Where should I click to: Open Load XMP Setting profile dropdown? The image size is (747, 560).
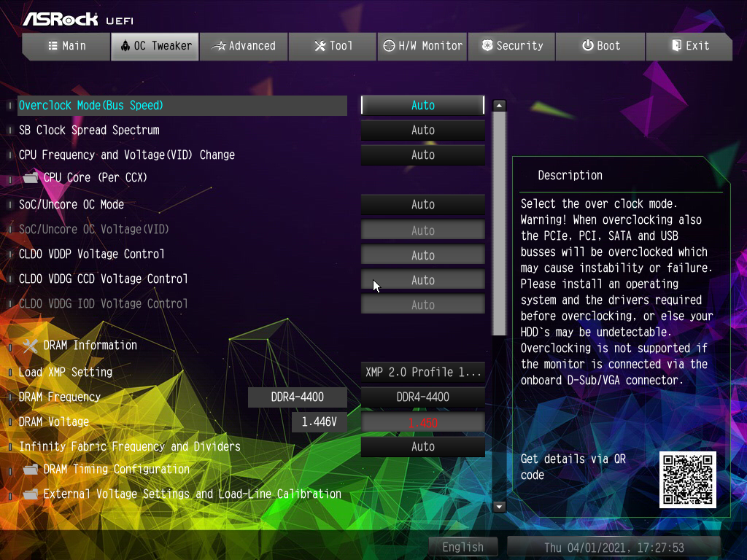(x=422, y=372)
